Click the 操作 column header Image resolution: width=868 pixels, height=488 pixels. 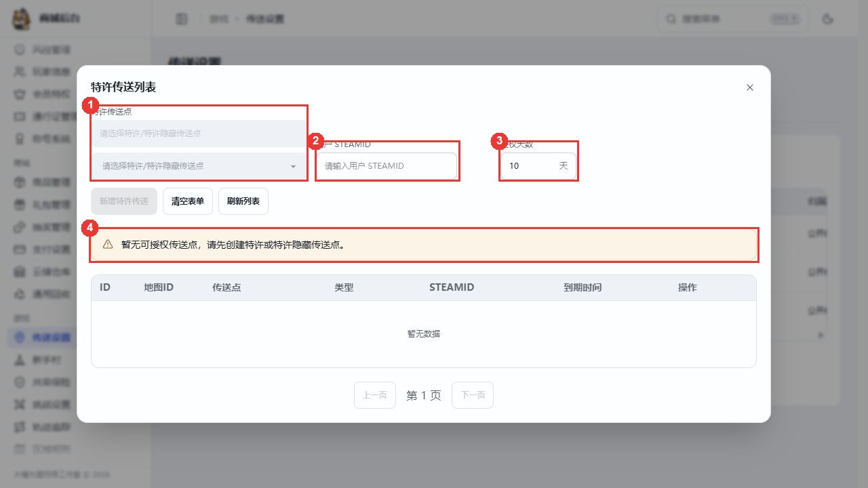pos(688,287)
